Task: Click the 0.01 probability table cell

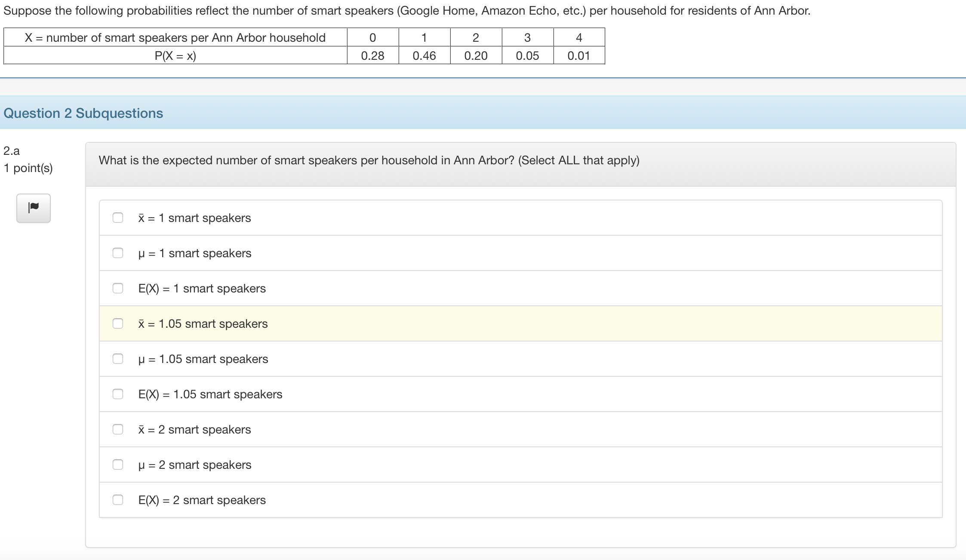Action: [x=578, y=56]
